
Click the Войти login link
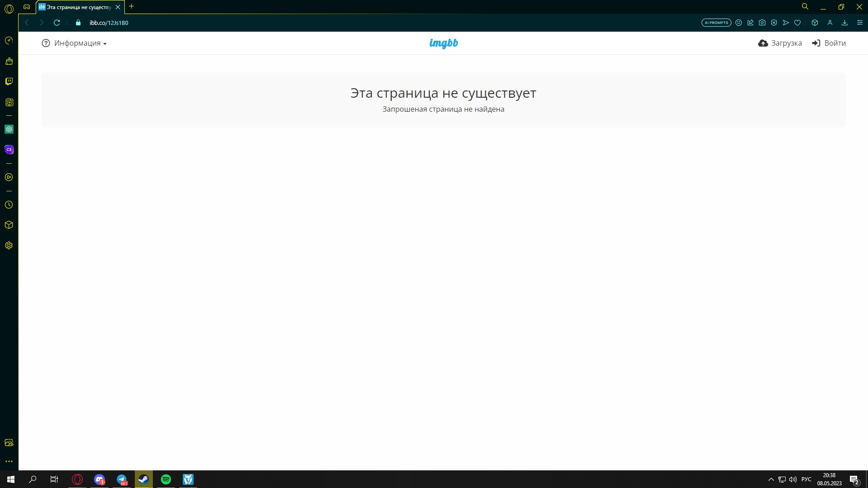coord(829,43)
